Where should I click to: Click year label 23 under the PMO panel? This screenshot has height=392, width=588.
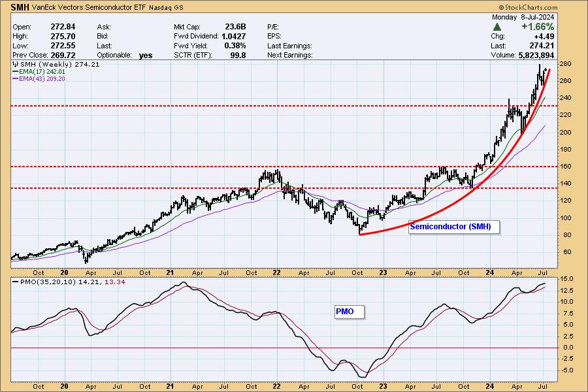point(384,386)
